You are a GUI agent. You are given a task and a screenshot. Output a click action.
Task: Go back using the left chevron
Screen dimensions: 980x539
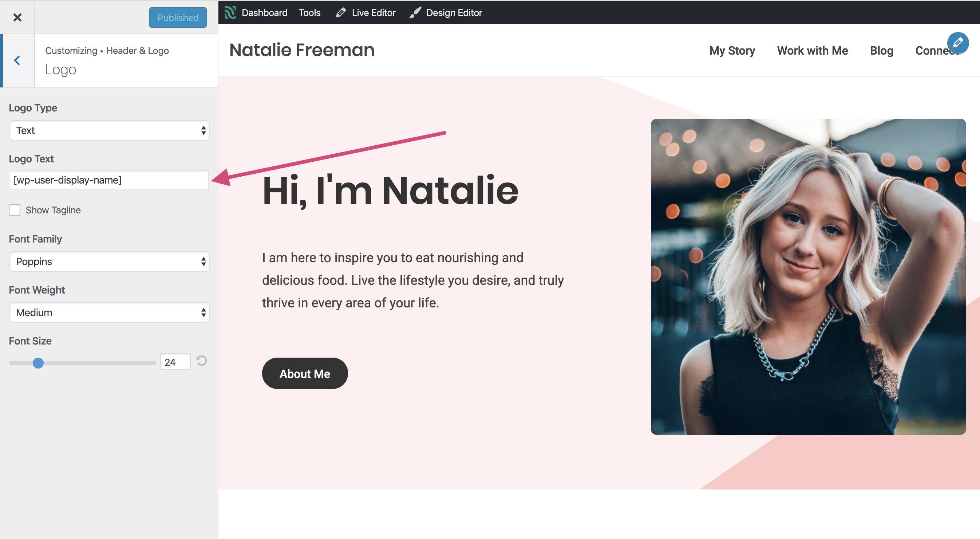pos(17,60)
